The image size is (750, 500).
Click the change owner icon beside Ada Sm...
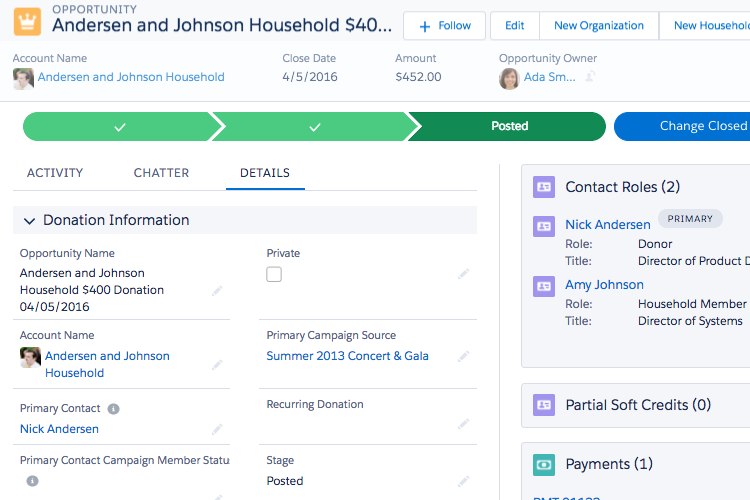591,77
